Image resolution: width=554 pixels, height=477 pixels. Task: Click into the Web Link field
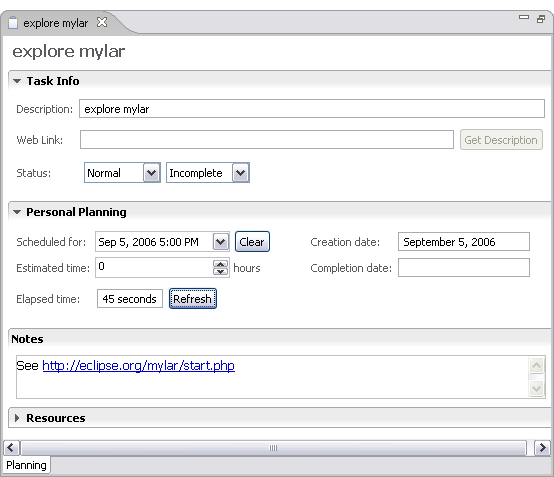click(267, 140)
